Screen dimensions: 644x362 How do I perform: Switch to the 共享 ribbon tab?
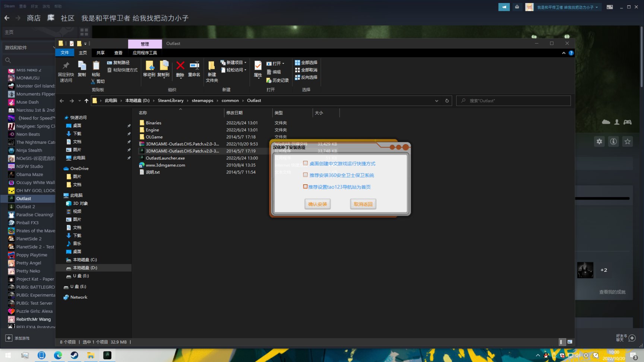point(101,53)
